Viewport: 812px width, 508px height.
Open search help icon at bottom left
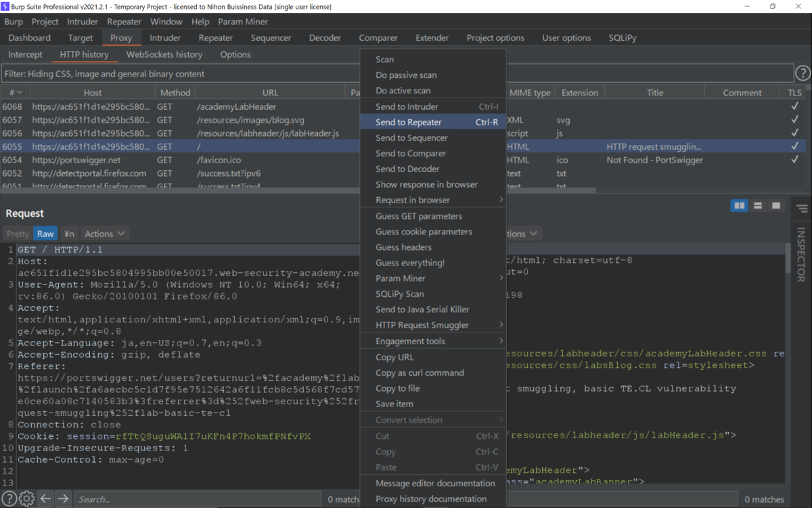click(x=9, y=499)
